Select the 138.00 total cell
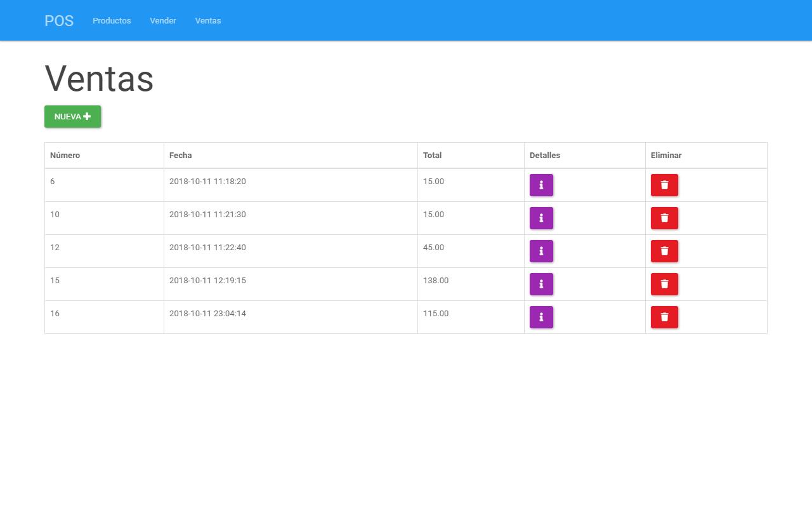The image size is (812, 508). [x=436, y=281]
